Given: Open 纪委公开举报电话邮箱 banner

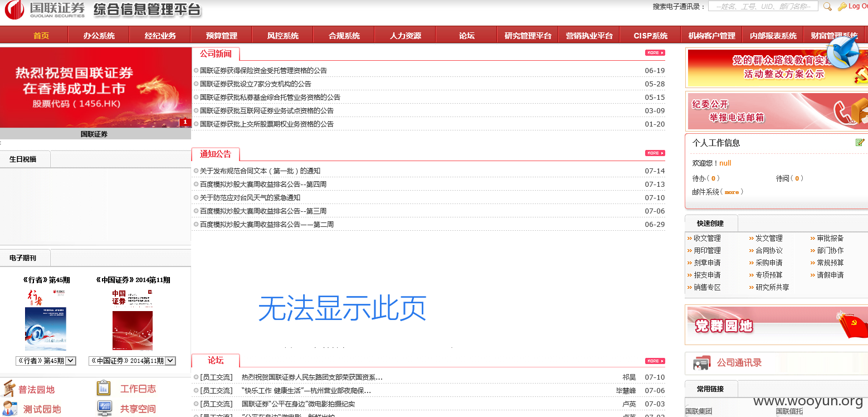Looking at the screenshot, I should pyautogui.click(x=777, y=111).
